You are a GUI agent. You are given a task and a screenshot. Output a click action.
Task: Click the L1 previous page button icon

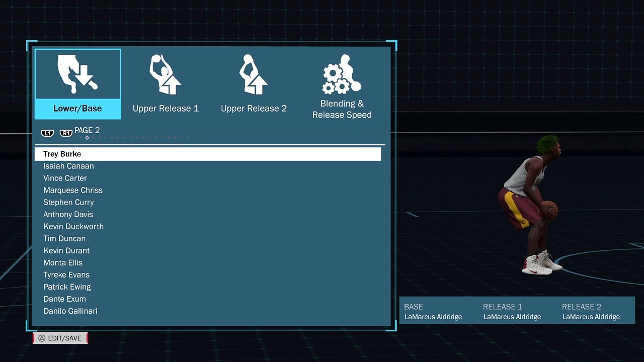tap(47, 133)
